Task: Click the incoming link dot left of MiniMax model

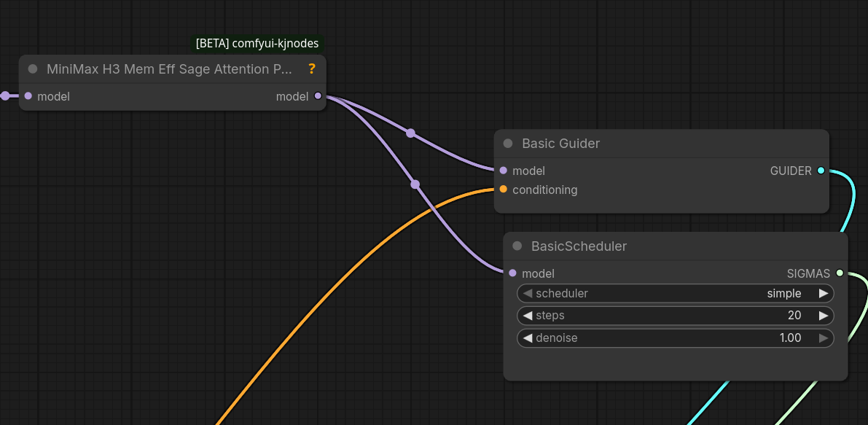Action: (x=5, y=96)
